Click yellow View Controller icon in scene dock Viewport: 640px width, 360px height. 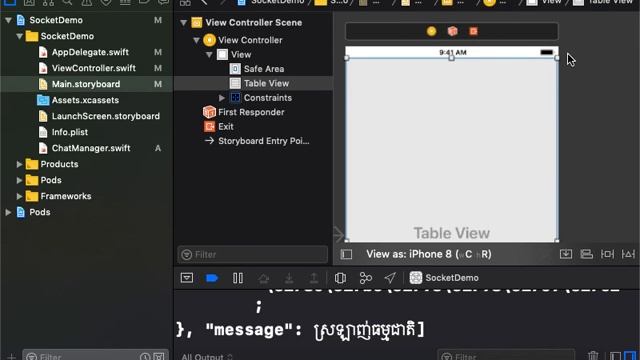click(x=431, y=31)
